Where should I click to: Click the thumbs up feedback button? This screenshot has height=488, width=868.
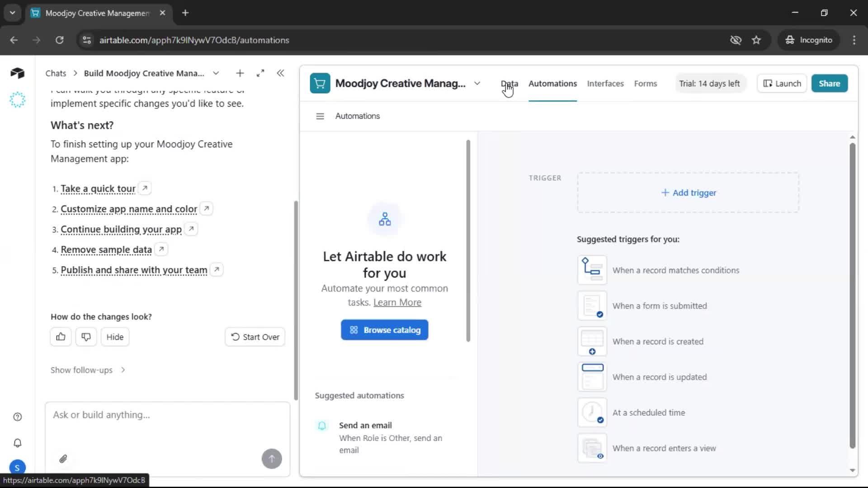click(61, 337)
